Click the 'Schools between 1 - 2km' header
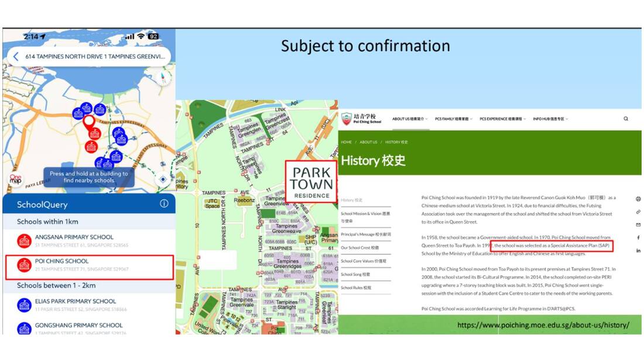Image resolution: width=644 pixels, height=362 pixels. pos(56,285)
